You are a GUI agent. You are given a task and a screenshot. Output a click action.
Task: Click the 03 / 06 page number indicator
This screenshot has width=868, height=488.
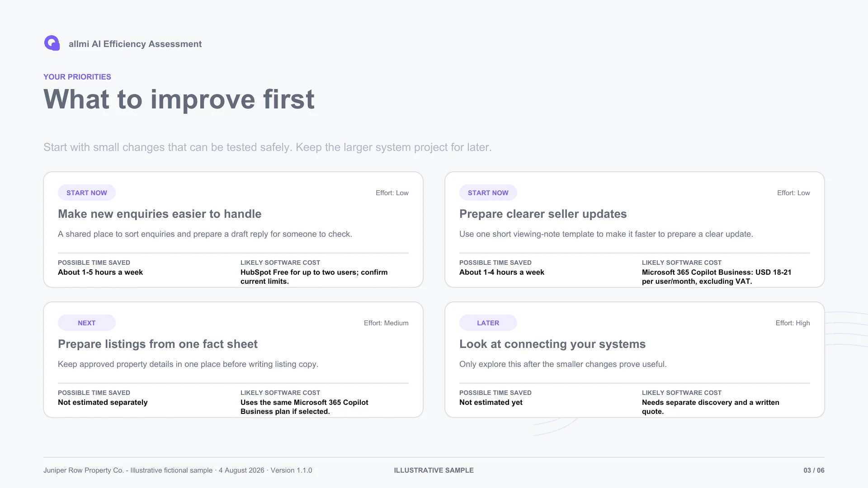click(814, 470)
